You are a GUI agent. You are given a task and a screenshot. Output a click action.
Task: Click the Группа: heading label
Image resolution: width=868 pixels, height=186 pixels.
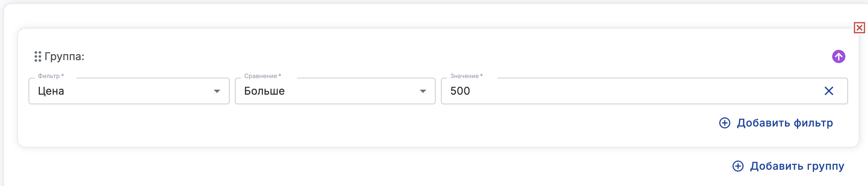click(64, 56)
